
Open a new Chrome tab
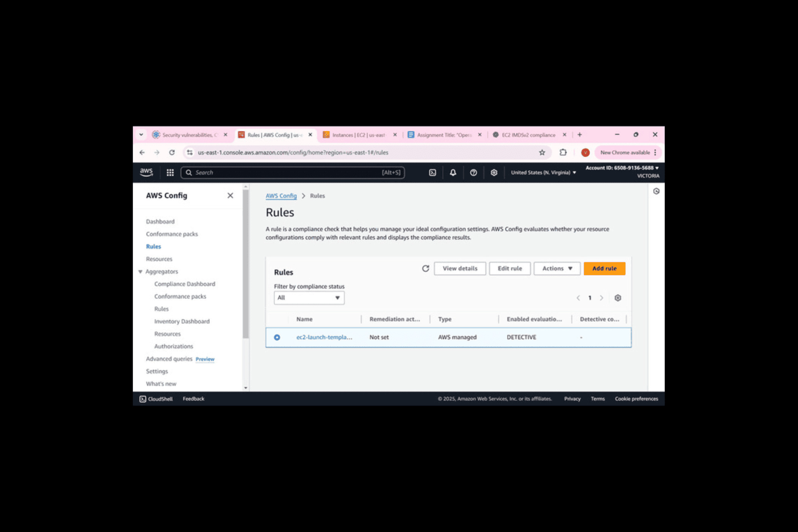pos(580,135)
